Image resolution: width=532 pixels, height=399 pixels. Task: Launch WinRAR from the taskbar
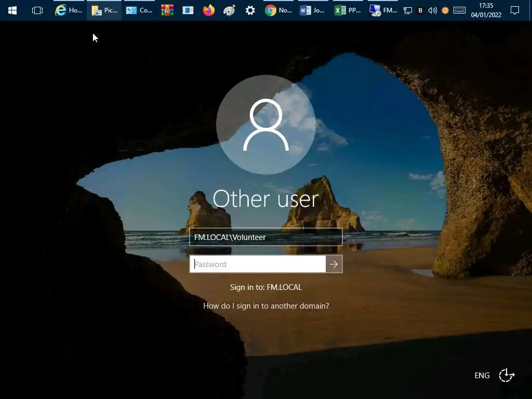point(167,10)
